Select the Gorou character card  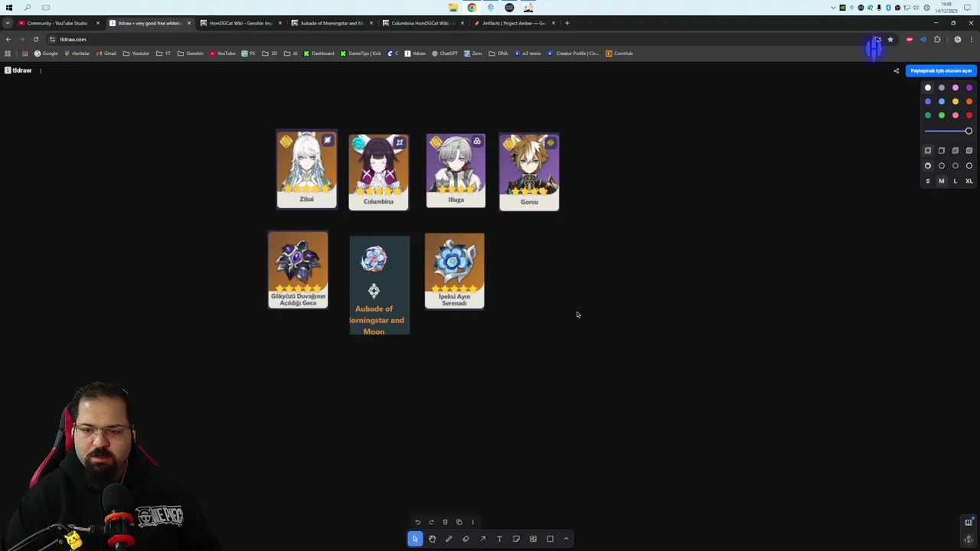pos(529,171)
